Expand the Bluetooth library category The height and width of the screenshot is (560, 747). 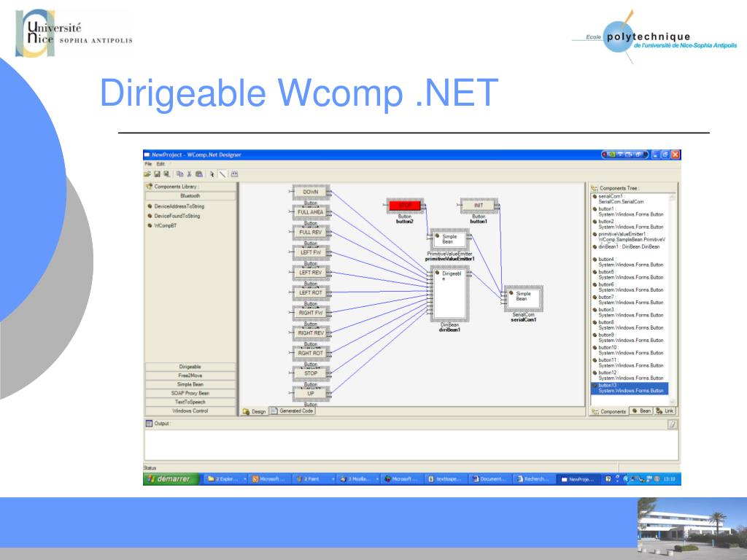click(190, 196)
